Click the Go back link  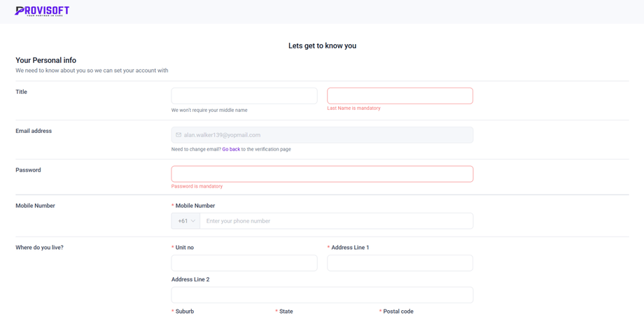point(231,149)
